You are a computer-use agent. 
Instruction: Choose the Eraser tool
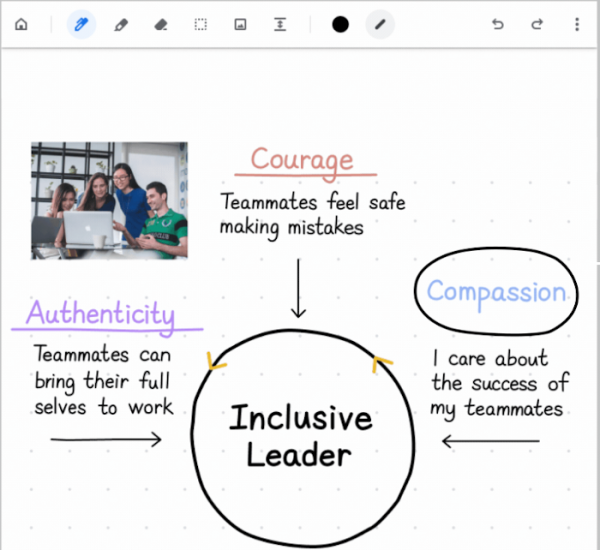pos(161,25)
